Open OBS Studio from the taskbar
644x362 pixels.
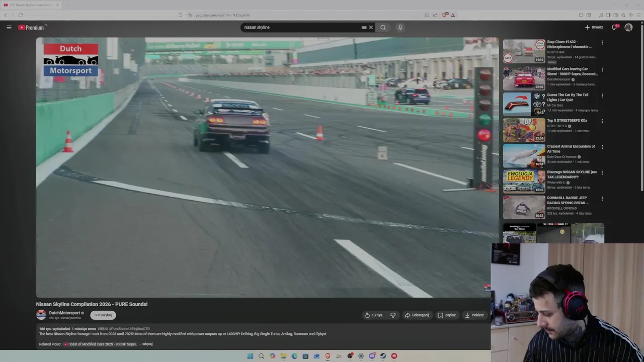pos(350,356)
